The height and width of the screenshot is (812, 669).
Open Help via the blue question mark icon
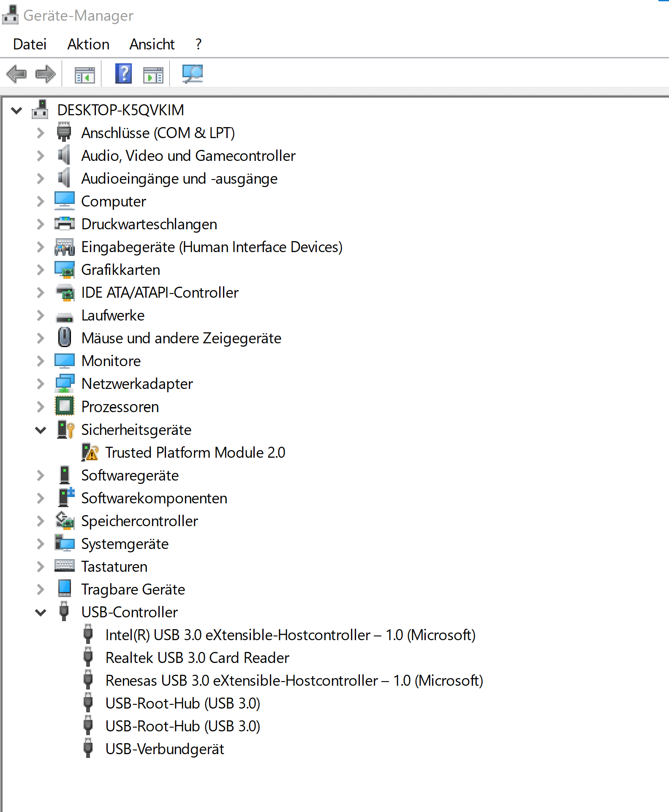pyautogui.click(x=123, y=73)
